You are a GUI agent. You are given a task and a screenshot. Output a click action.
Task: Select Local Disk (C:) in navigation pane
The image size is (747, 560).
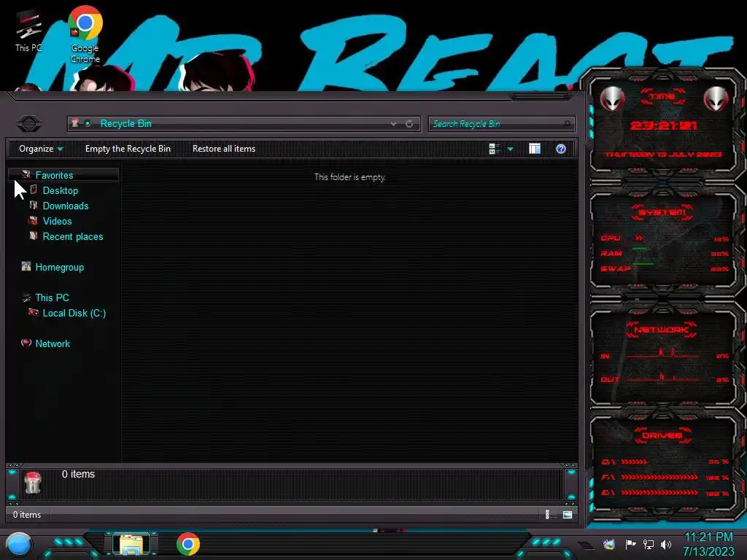[x=74, y=313]
